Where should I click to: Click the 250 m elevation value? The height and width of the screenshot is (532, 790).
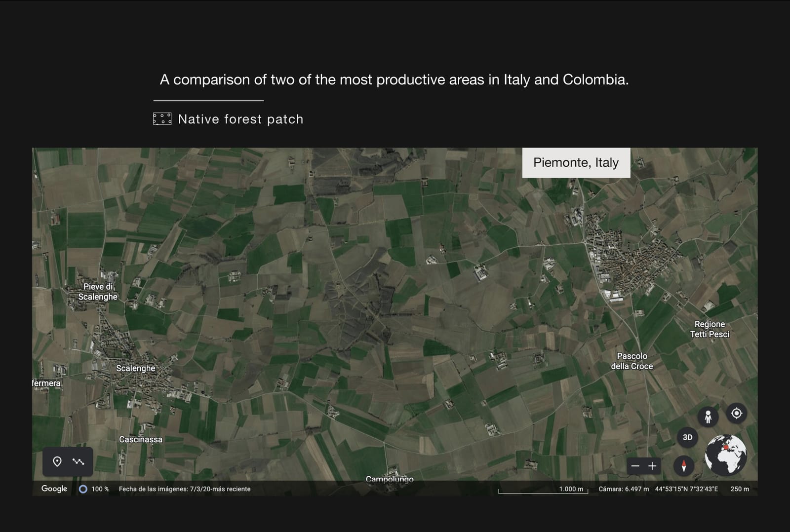pos(740,489)
